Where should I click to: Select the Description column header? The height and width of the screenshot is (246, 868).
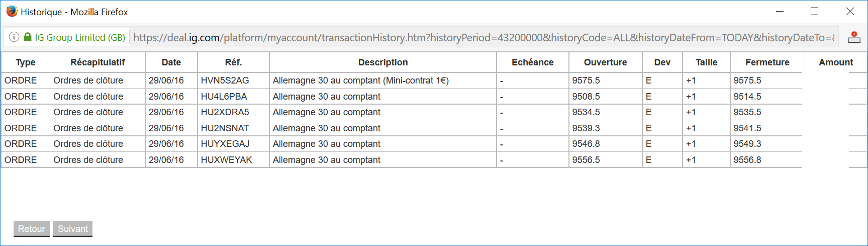coord(383,62)
